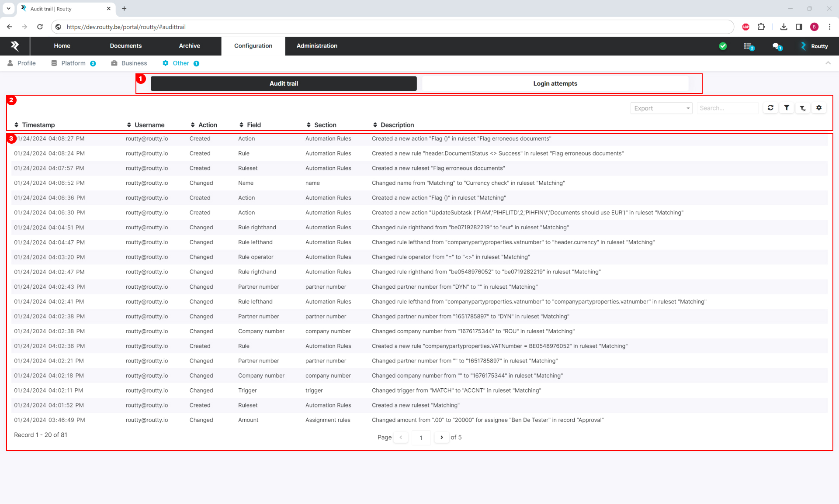Click the Other settings info toggle
The width and height of the screenshot is (839, 504).
(x=197, y=63)
